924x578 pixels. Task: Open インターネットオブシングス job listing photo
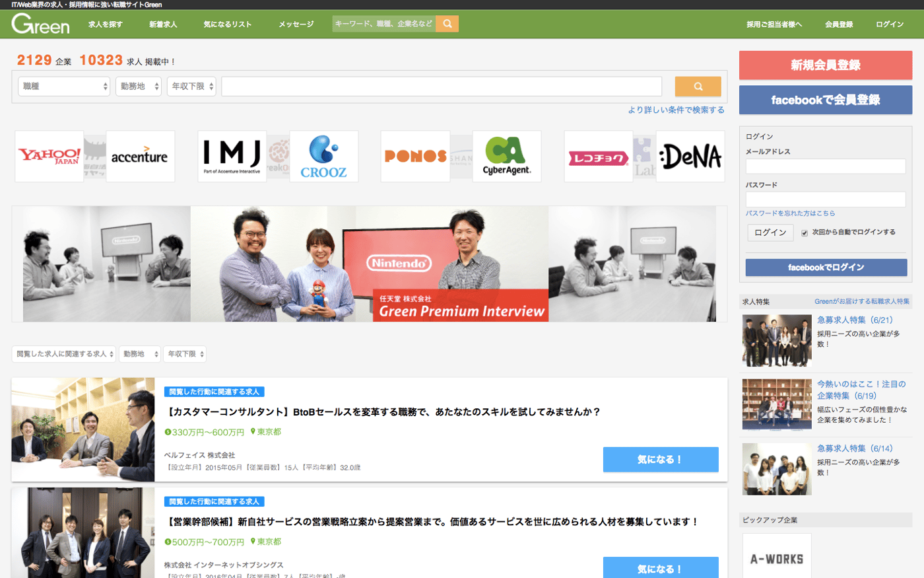click(83, 533)
